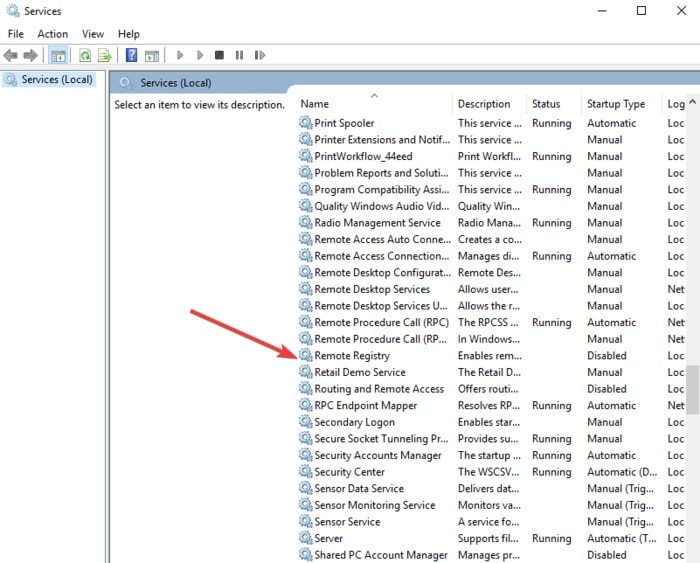700x563 pixels.
Task: Click the scroll up arrow of the list
Action: pos(692,102)
